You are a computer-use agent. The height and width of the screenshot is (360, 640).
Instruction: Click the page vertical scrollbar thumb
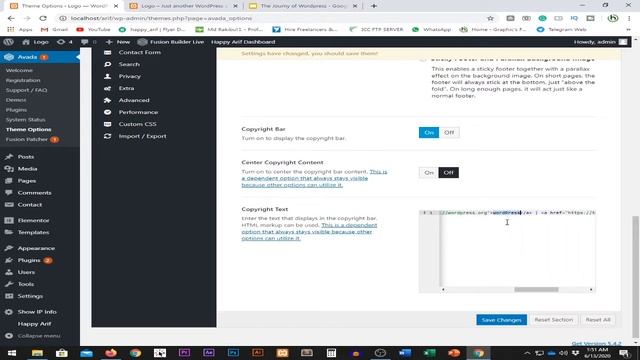(x=636, y=278)
